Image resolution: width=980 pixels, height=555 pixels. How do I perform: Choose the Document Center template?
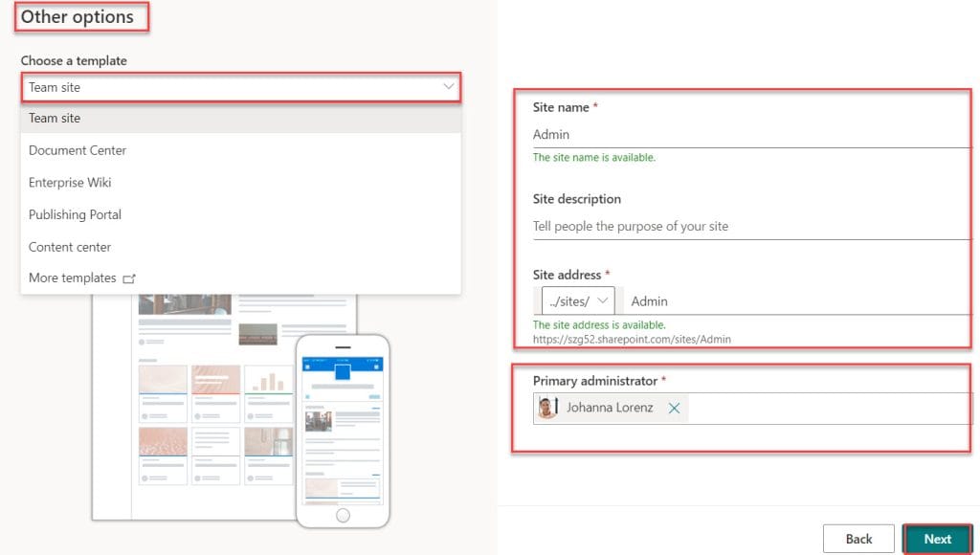241,150
